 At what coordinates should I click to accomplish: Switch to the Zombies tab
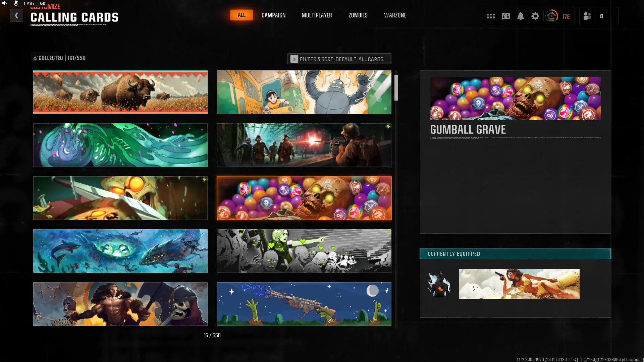tap(358, 15)
